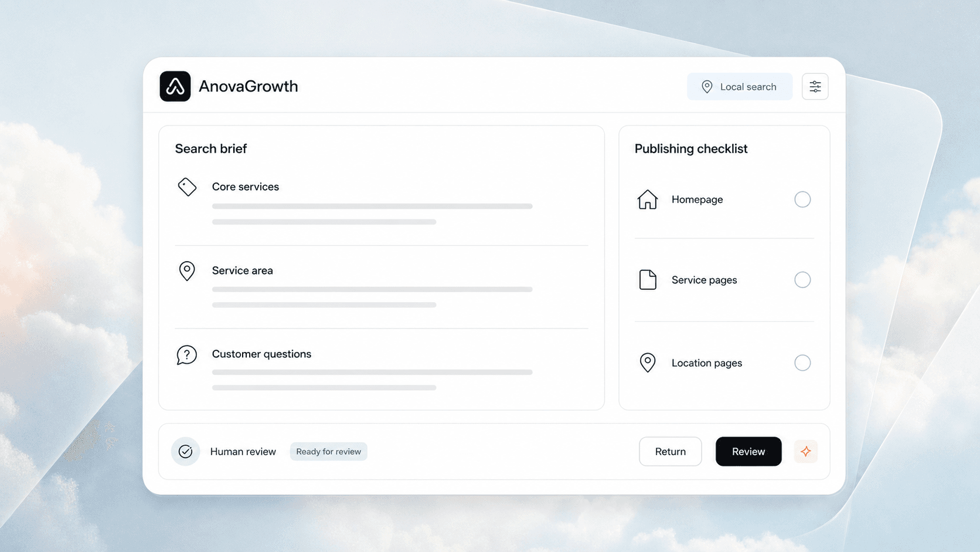Image resolution: width=980 pixels, height=552 pixels.
Task: Click the Customer questions speech bubble icon
Action: click(x=186, y=355)
